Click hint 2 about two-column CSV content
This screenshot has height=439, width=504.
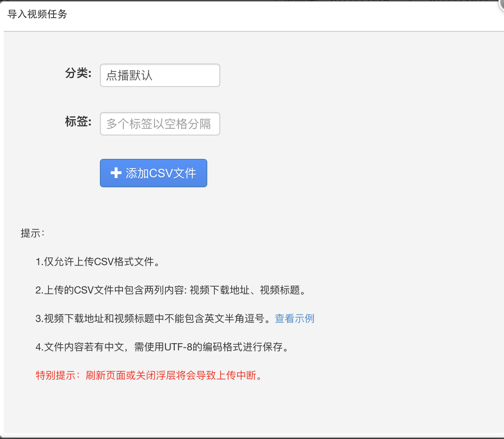tap(171, 290)
